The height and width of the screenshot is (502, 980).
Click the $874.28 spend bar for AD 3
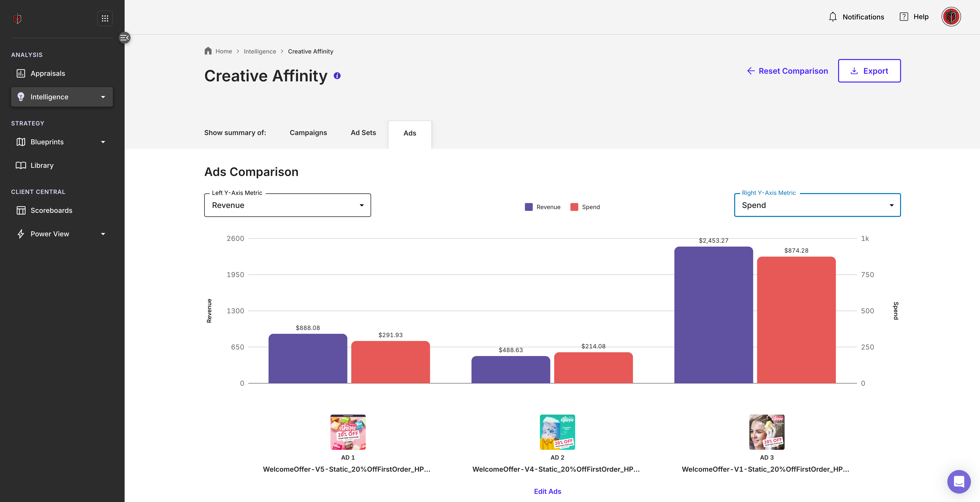[796, 320]
